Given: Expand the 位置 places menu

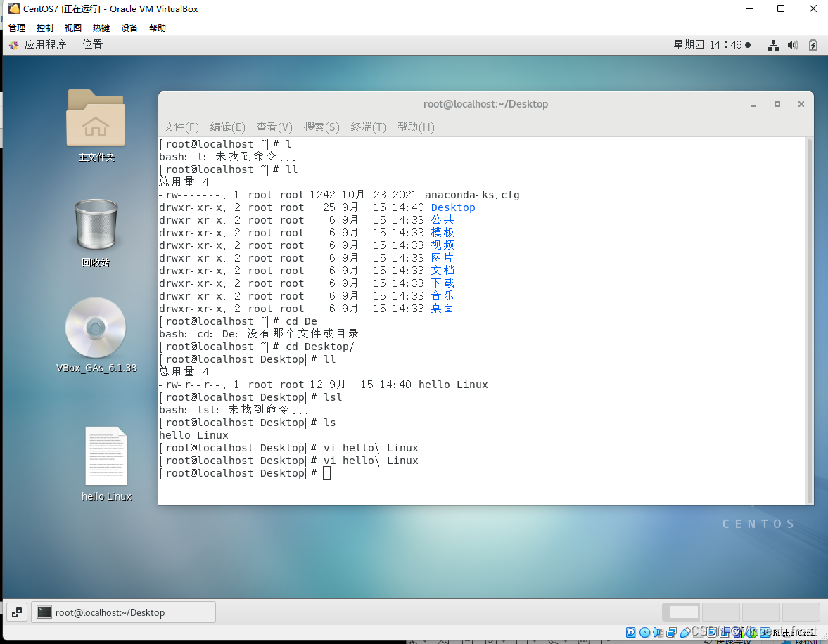Looking at the screenshot, I should click(92, 45).
